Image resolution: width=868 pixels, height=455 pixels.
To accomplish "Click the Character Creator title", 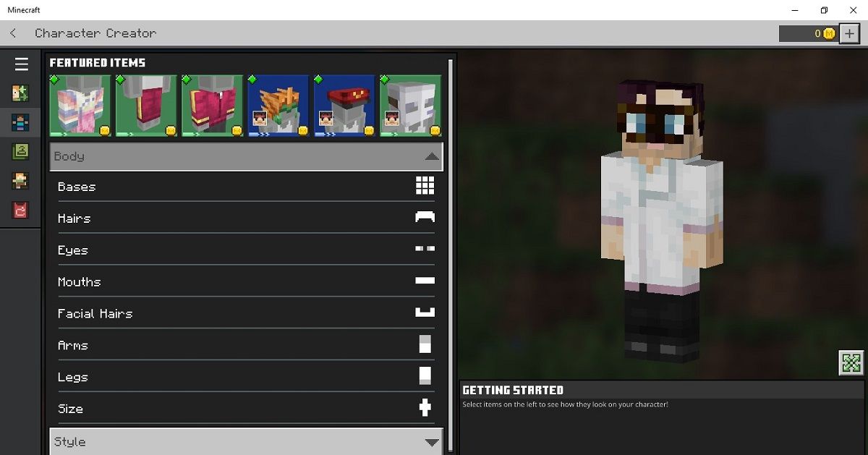I will click(x=95, y=33).
